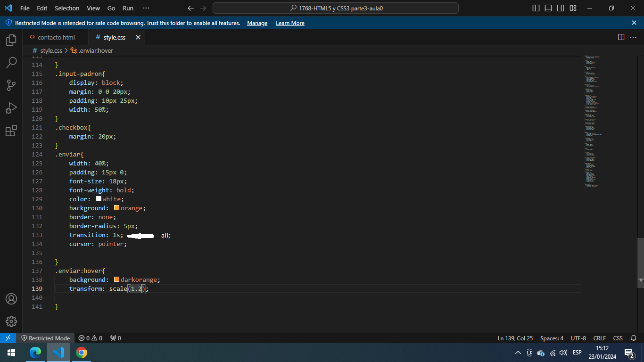Click Visual Studio Code taskbar icon
Image resolution: width=644 pixels, height=362 pixels.
point(58,353)
